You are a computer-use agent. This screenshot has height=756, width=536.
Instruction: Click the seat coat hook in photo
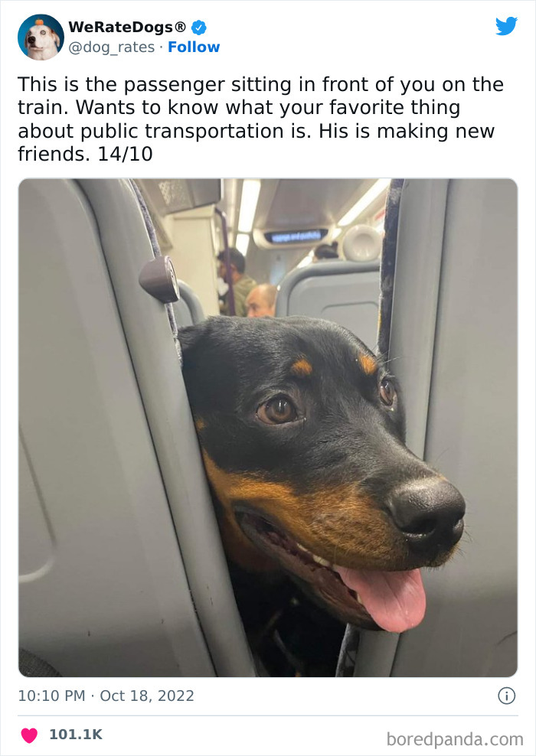(x=160, y=279)
